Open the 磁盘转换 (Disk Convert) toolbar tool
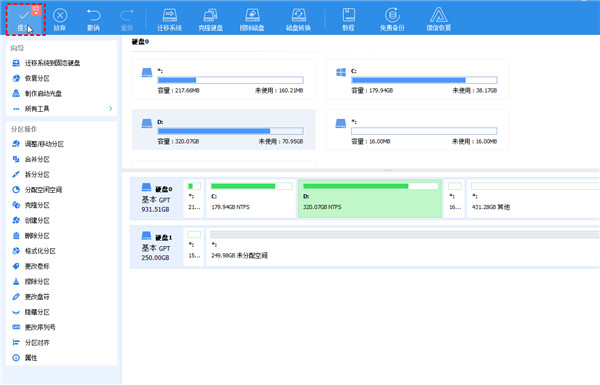Screen dimensions: 600x385 coord(298,19)
